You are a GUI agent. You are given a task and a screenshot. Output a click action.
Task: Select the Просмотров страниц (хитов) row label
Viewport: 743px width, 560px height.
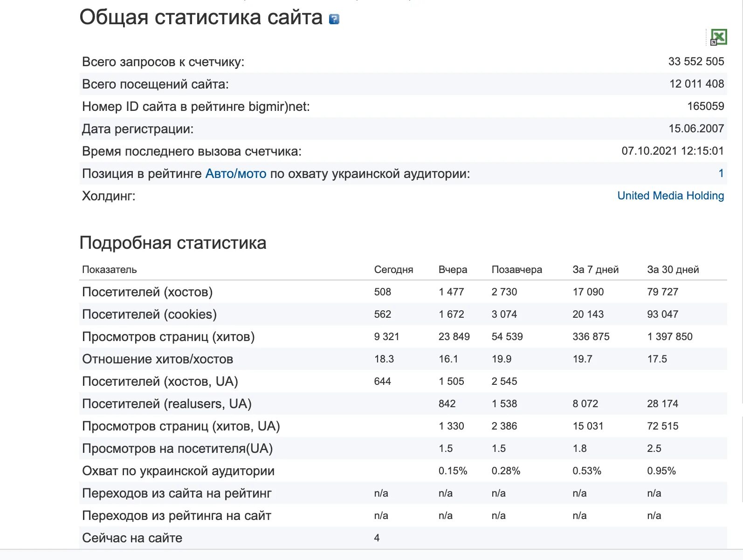click(168, 337)
